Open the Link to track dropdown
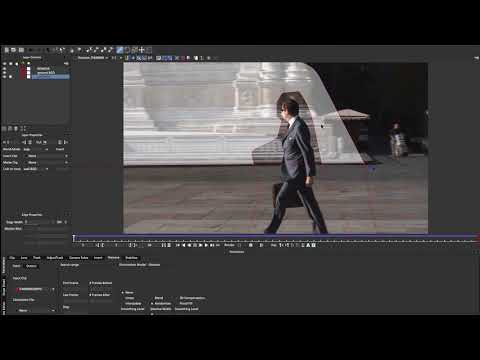This screenshot has height=360, width=480. (36, 169)
